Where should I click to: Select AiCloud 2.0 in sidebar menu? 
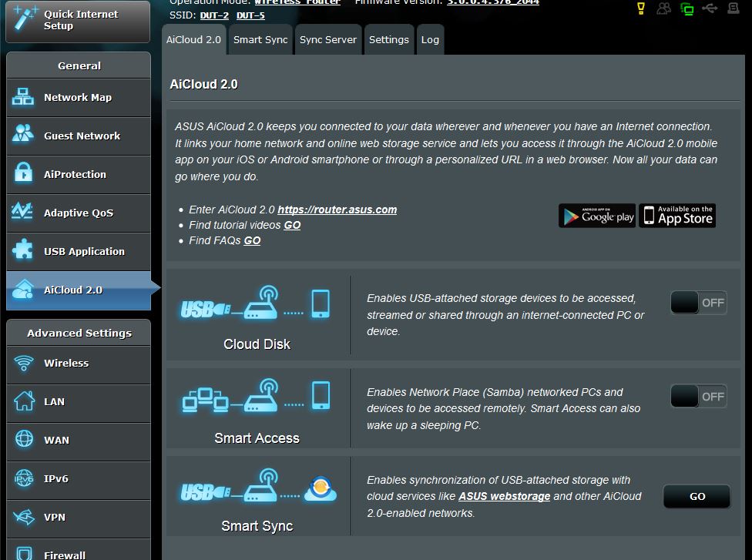[79, 290]
